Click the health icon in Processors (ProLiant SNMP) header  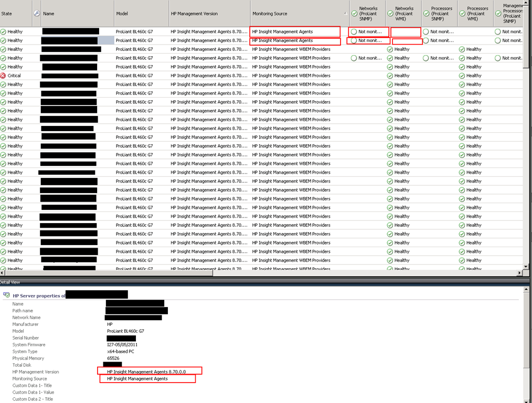coord(426,14)
